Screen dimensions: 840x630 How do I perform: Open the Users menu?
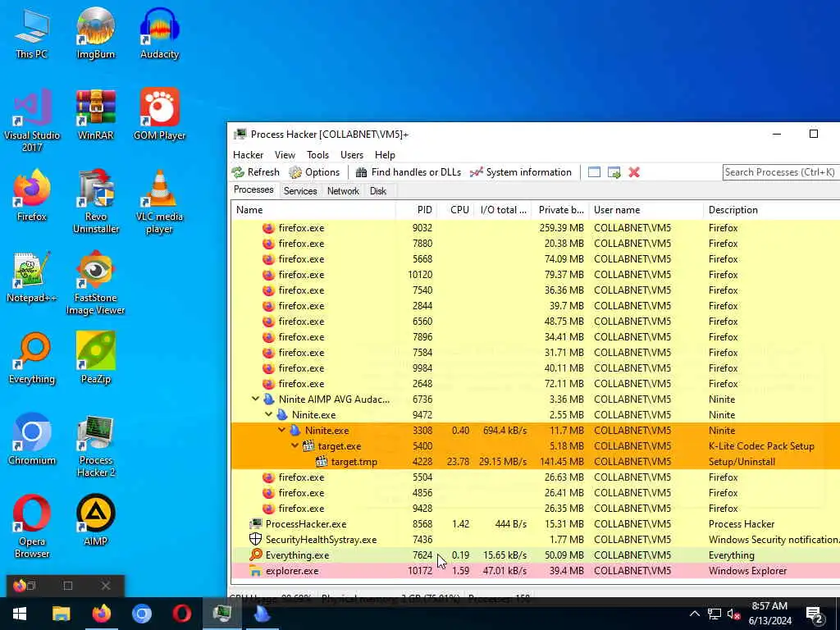tap(352, 155)
